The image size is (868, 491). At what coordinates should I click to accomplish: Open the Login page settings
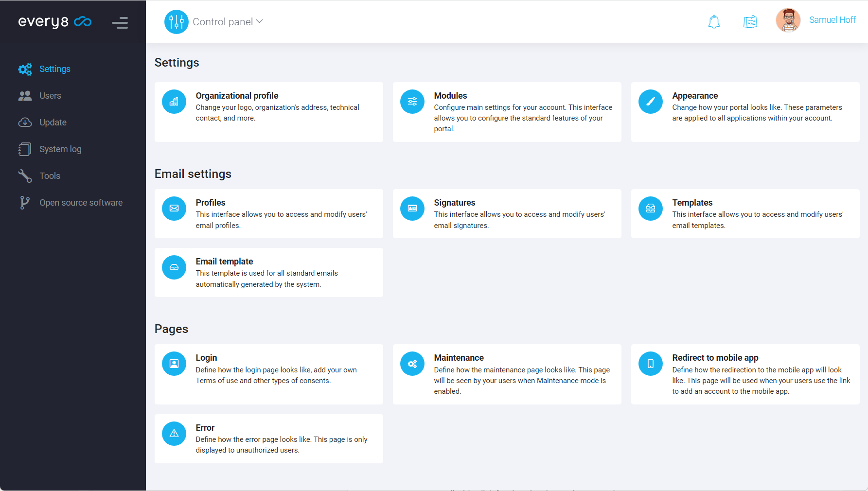(x=206, y=358)
